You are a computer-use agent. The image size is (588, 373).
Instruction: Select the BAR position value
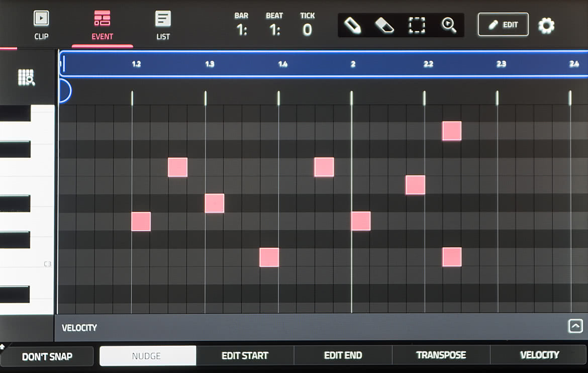coord(242,30)
